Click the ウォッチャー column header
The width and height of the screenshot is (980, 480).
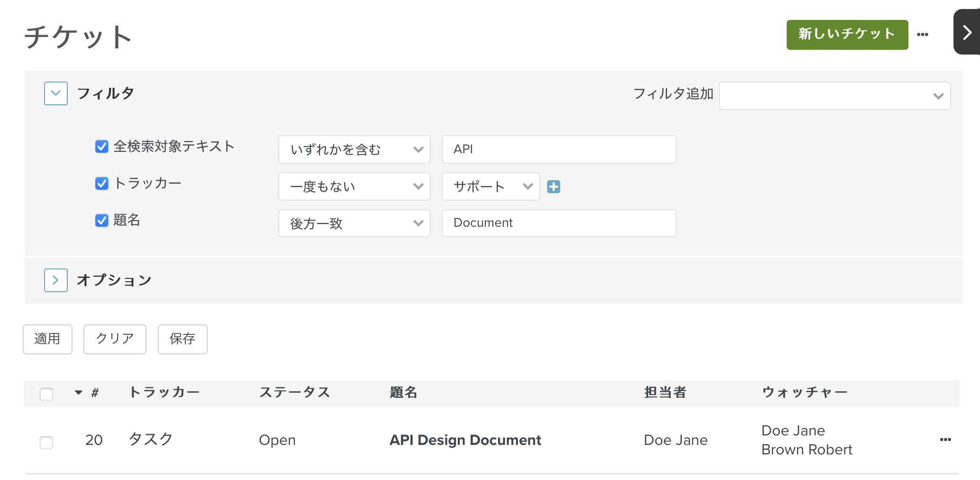click(x=805, y=392)
